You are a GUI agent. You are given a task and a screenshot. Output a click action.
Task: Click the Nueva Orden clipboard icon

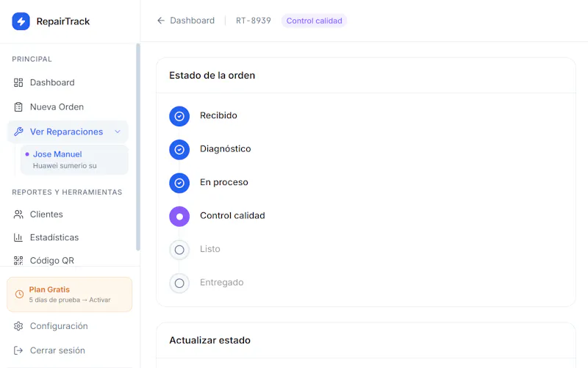(x=18, y=107)
